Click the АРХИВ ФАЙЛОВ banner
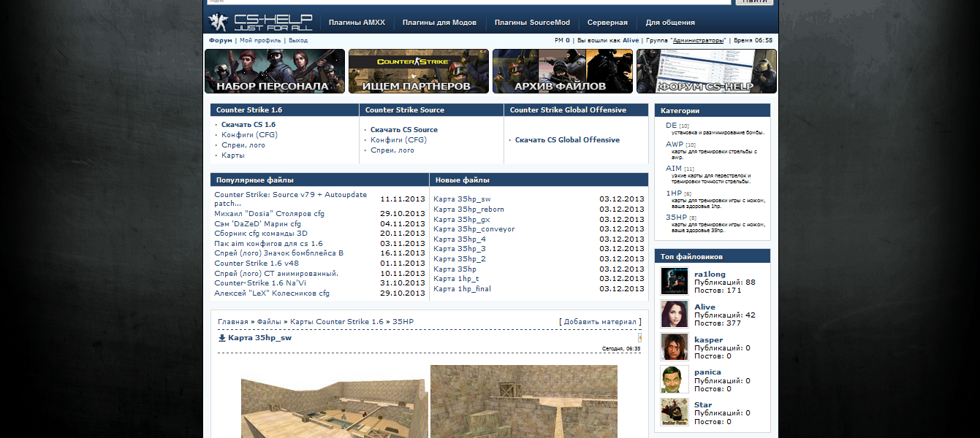 [x=563, y=72]
